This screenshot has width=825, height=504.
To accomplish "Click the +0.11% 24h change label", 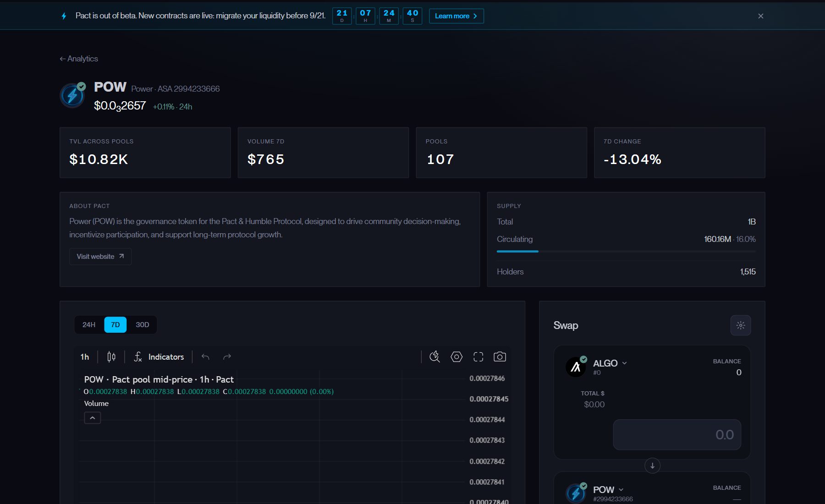I will pyautogui.click(x=172, y=107).
